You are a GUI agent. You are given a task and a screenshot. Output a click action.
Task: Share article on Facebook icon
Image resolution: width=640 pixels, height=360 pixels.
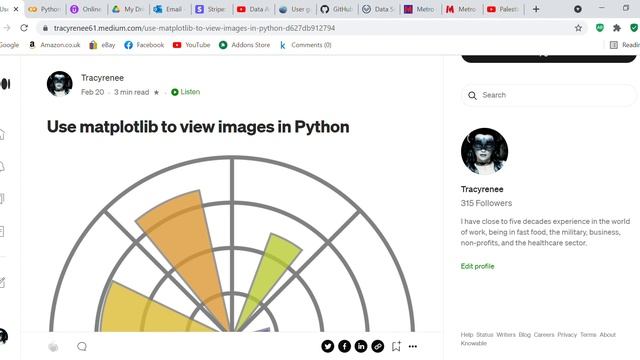coord(344,347)
